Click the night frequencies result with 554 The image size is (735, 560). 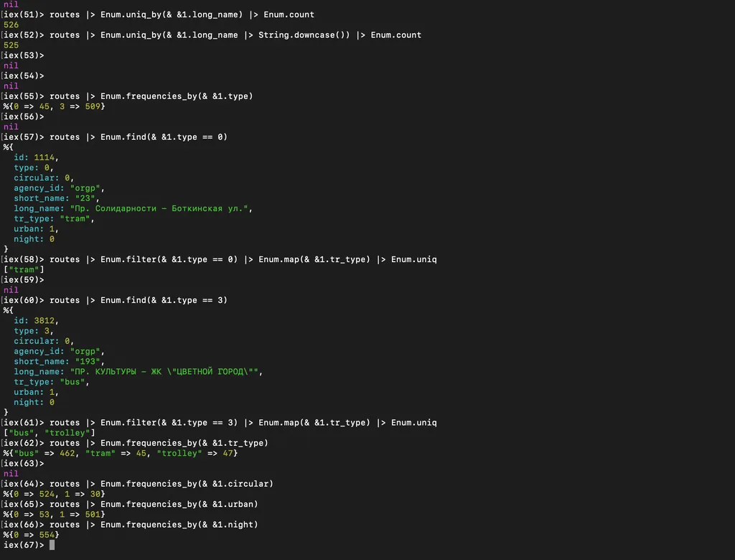coord(32,535)
